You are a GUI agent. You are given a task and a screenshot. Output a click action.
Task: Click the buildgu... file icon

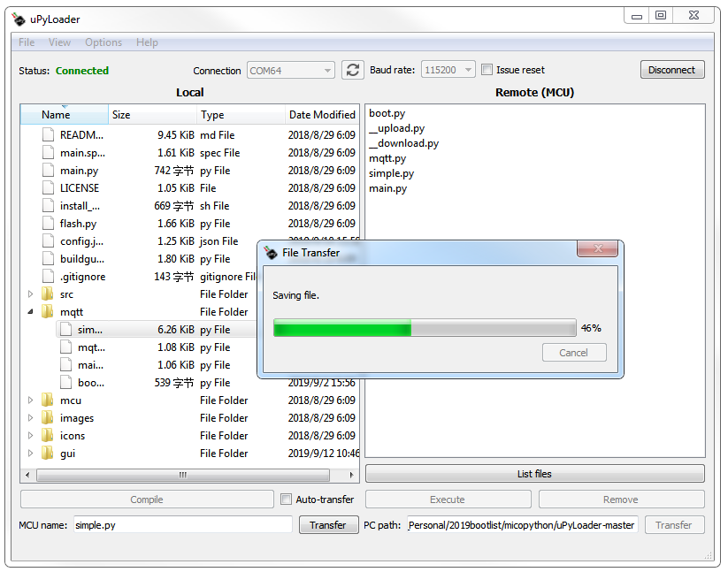tap(49, 258)
